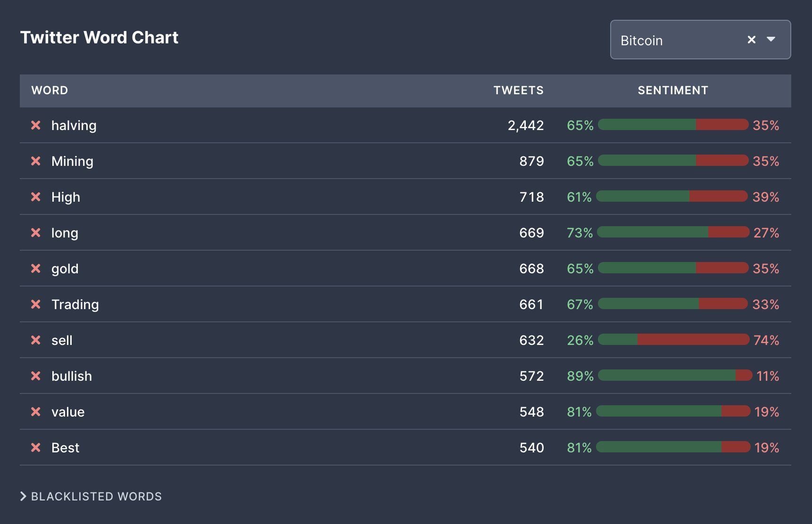
Task: Blacklist 'High' using its red X
Action: pyautogui.click(x=36, y=197)
